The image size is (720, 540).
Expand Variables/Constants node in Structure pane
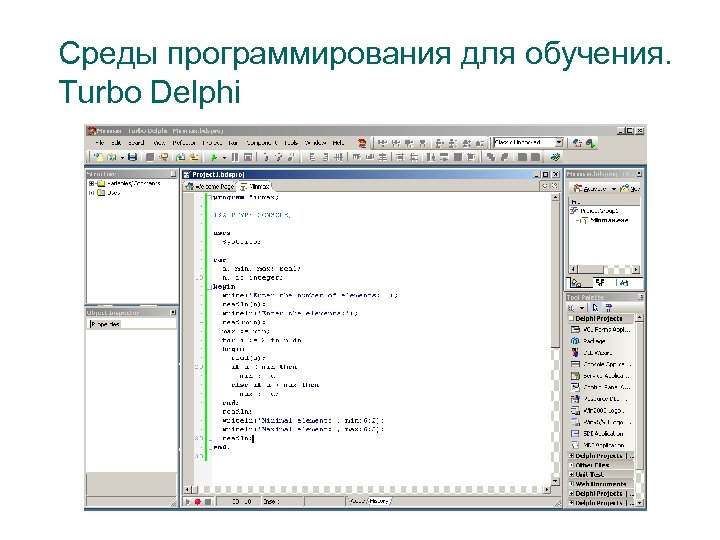pyautogui.click(x=91, y=183)
